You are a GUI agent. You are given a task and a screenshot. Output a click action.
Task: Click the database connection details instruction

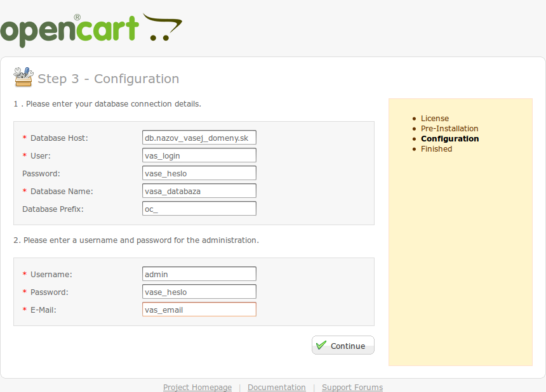107,104
